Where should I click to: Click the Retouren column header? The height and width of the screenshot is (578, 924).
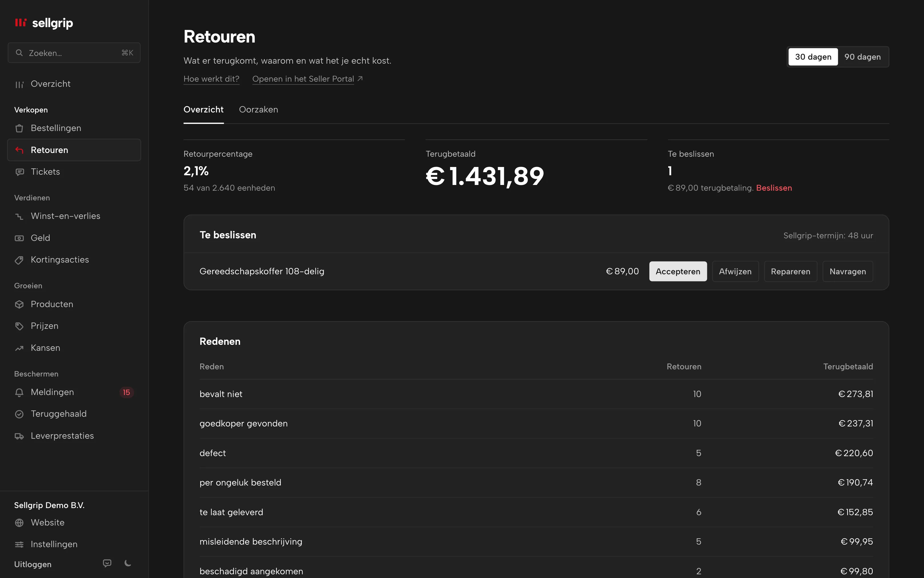pyautogui.click(x=684, y=366)
